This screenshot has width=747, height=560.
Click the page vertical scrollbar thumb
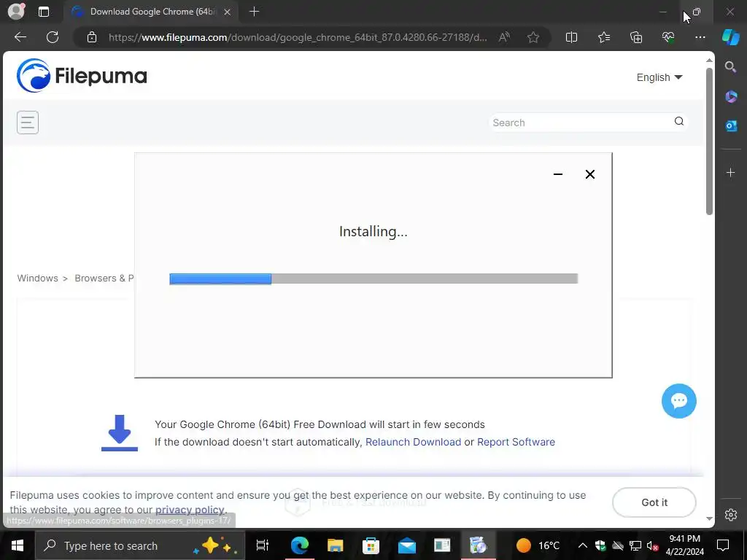[709, 141]
